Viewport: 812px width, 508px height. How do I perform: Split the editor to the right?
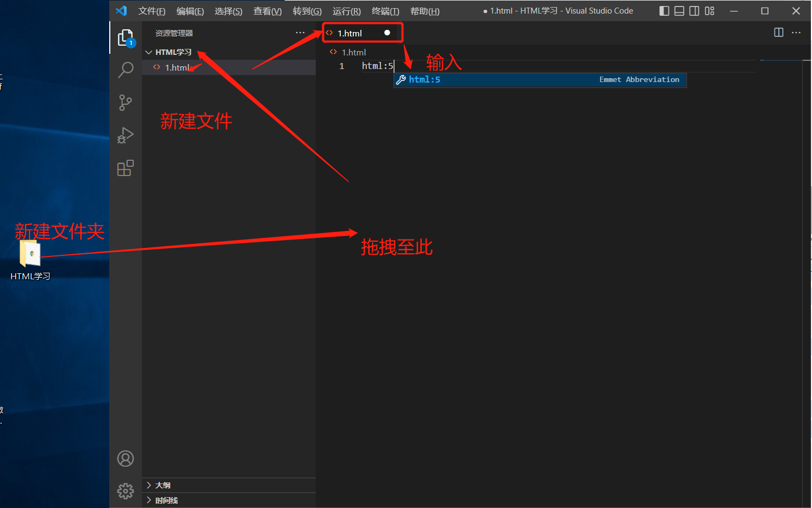click(x=779, y=33)
